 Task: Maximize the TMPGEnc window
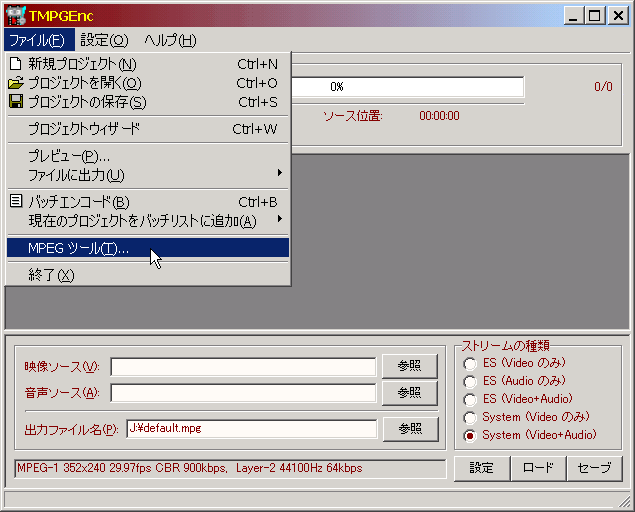[x=595, y=16]
